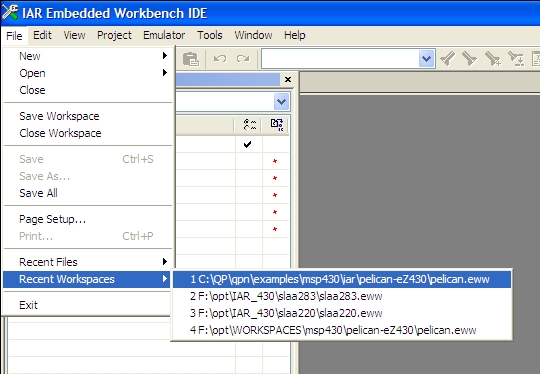Expand the Recent Files submenu
The width and height of the screenshot is (540, 374).
pos(87,262)
